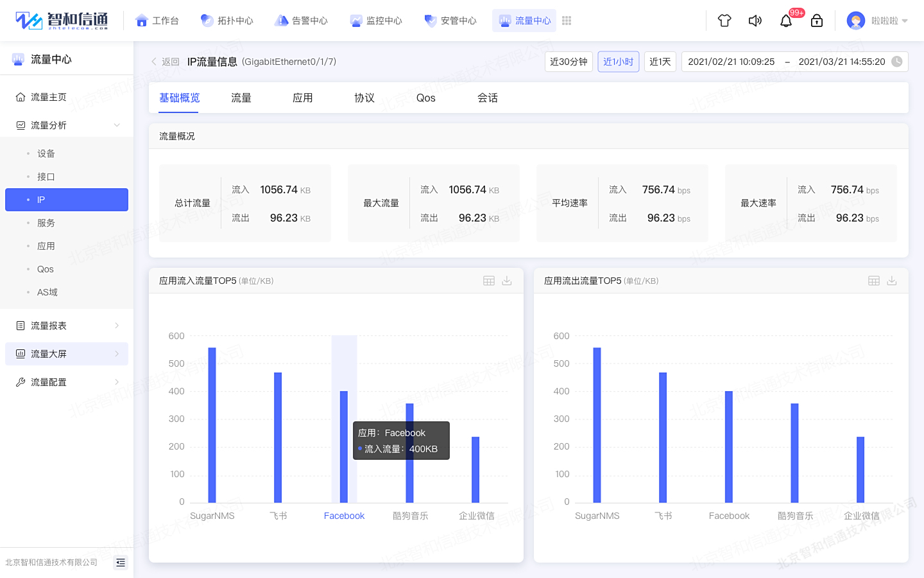Click the 流量大屏 screen icon
This screenshot has height=578, width=924.
click(21, 354)
